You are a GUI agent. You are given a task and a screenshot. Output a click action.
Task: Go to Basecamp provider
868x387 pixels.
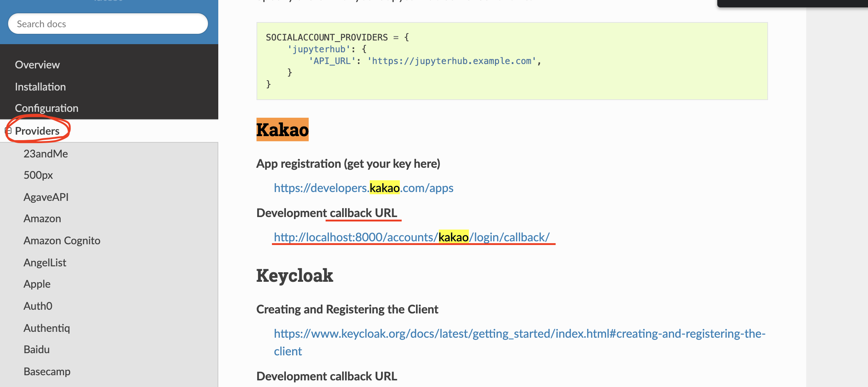47,372
